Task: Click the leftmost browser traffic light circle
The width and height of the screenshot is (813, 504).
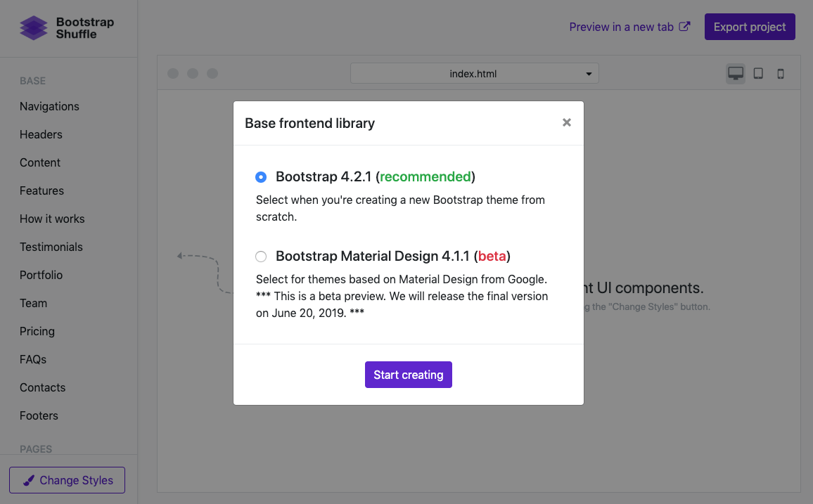Action: (173, 73)
